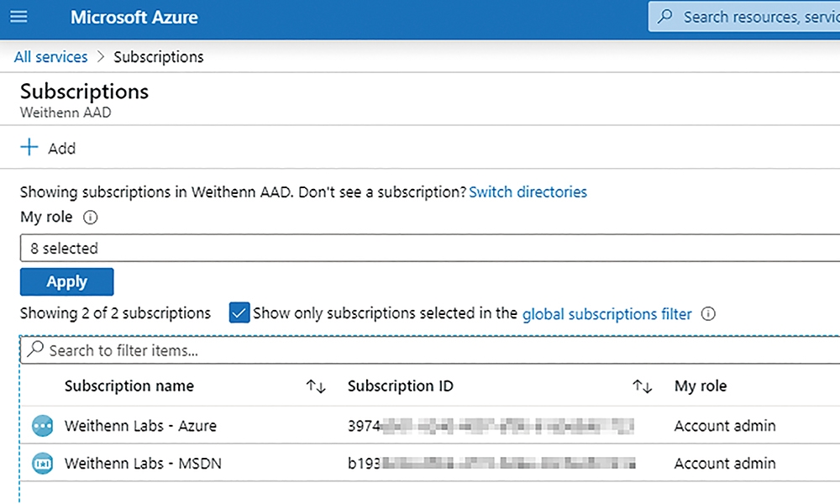Click Account admin for Weithenn Labs - Azure
This screenshot has height=504, width=840.
(724, 426)
